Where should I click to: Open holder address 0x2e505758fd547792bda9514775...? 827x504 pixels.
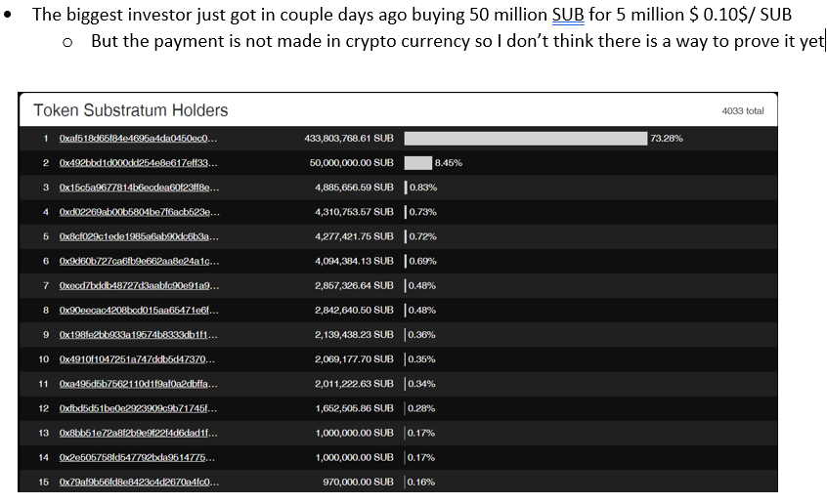137,458
